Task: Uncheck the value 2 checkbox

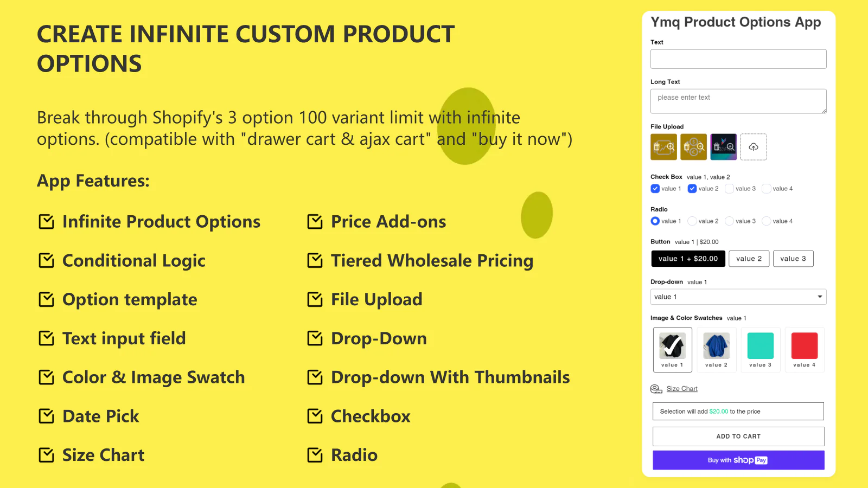Action: click(x=692, y=189)
